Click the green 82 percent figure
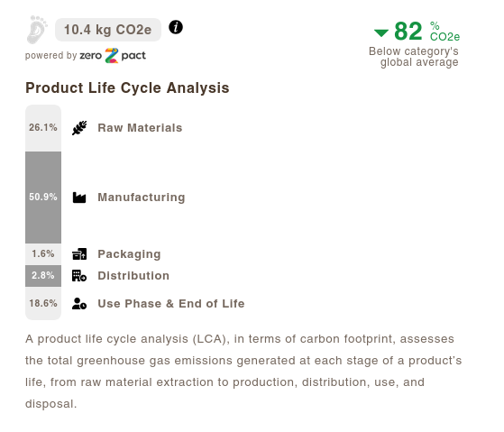Screen dimensions: 504x432 (408, 32)
